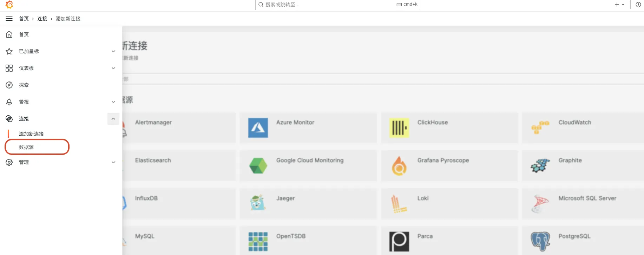Open the Elasticsearch data source card

pos(179,166)
